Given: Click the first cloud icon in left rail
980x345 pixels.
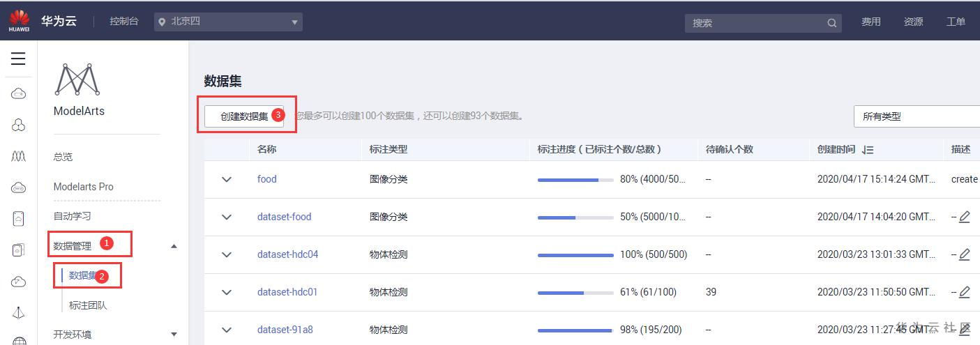Looking at the screenshot, I should pos(19,94).
